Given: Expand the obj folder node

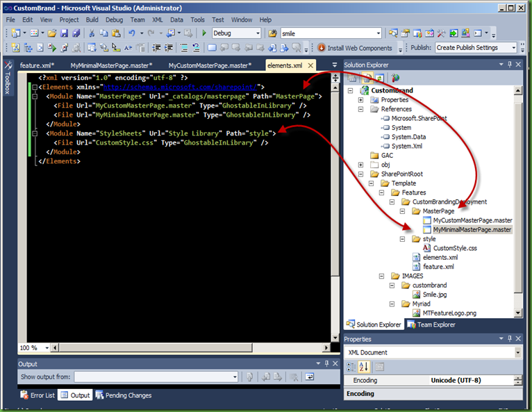Looking at the screenshot, I should coord(360,165).
